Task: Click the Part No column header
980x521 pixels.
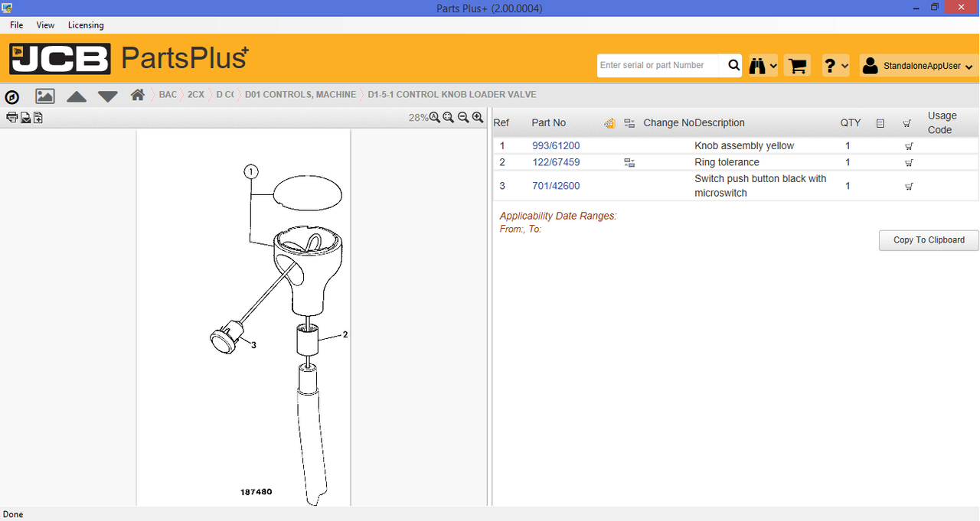Action: pos(549,123)
